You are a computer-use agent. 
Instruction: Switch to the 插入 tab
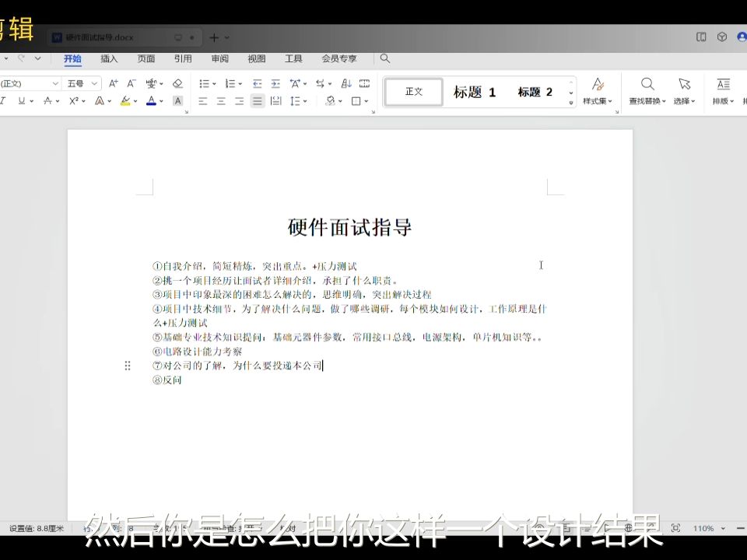(109, 58)
